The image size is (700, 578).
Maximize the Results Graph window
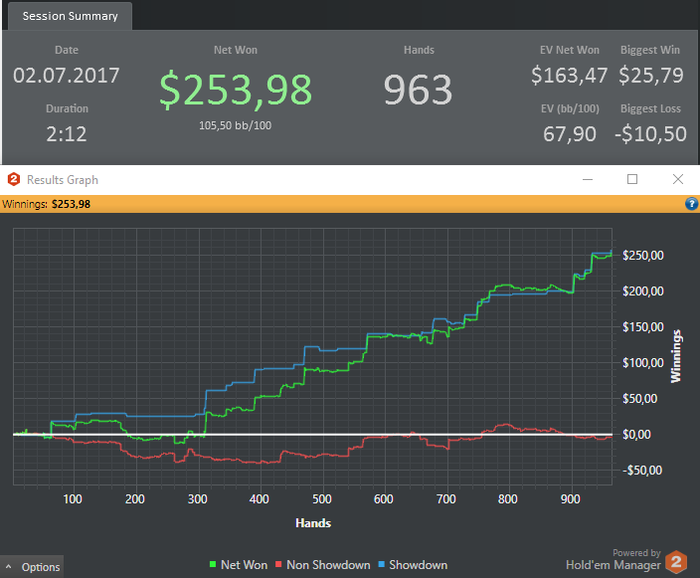632,179
